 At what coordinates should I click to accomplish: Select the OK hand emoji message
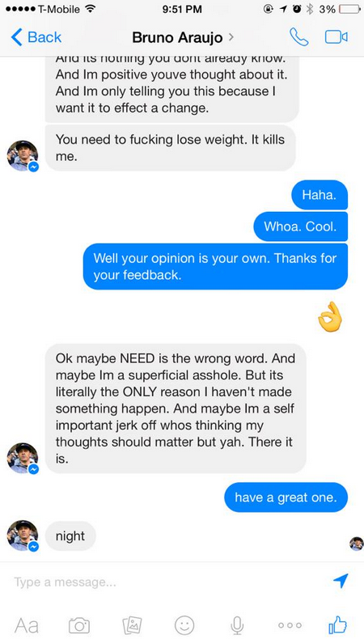pyautogui.click(x=330, y=316)
